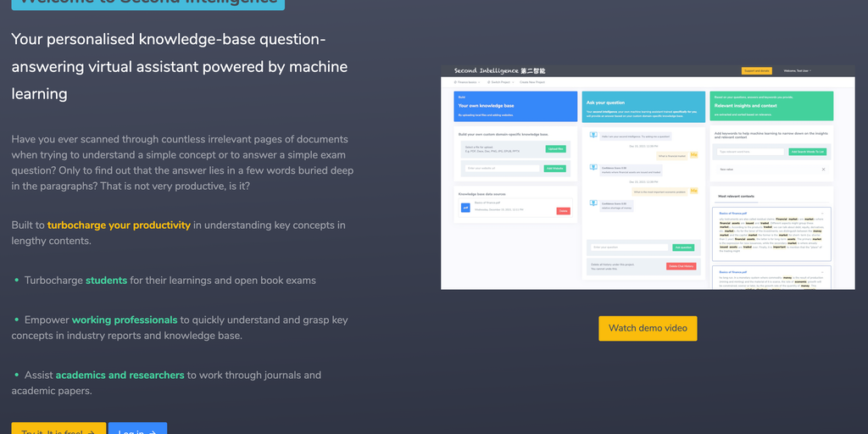Click first Basics of finance.pdf context link
The image size is (868, 434).
(733, 213)
